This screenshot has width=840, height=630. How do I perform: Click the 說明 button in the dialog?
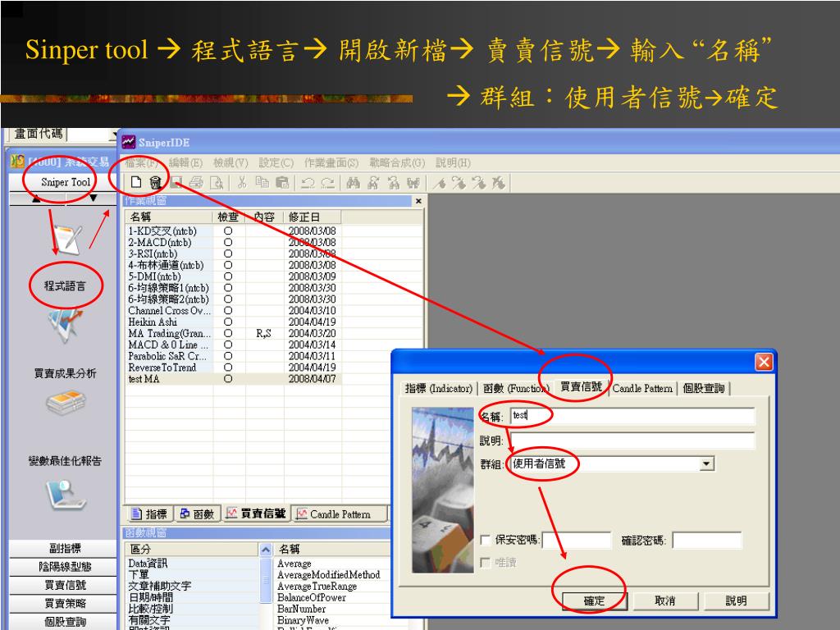[x=736, y=601]
